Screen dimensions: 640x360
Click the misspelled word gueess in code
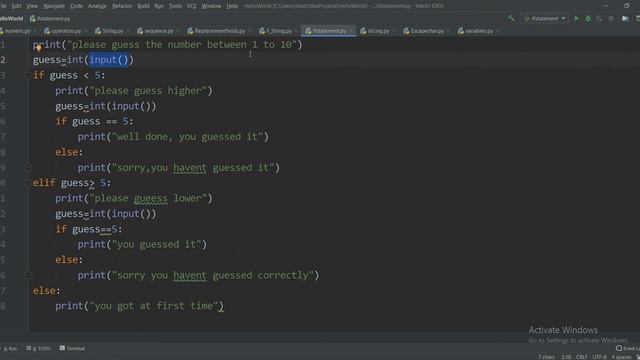coord(151,198)
